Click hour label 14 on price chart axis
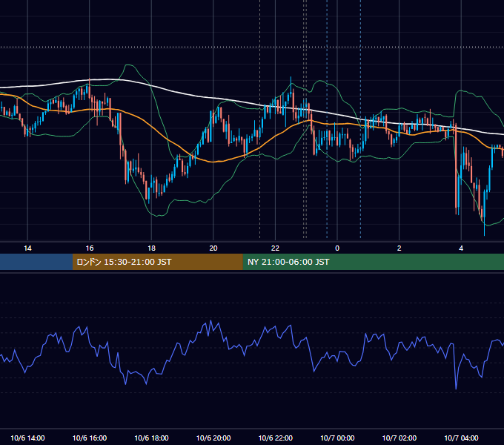504x445 pixels. tap(27, 248)
